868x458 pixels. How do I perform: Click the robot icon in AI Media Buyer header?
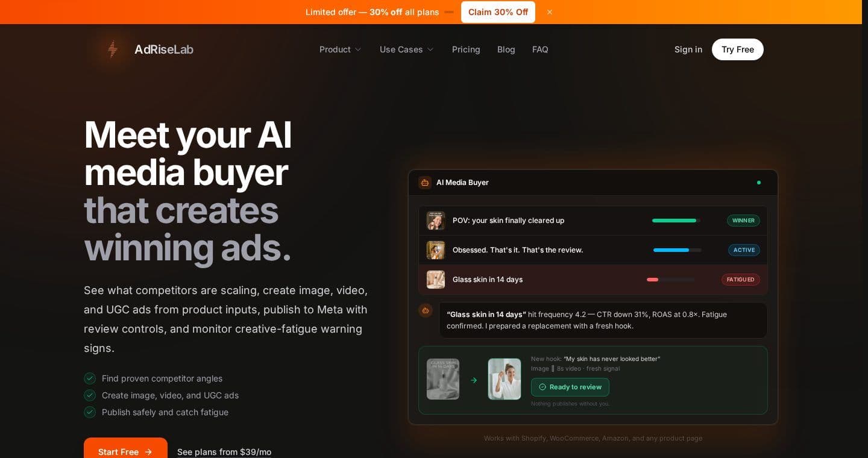click(425, 183)
